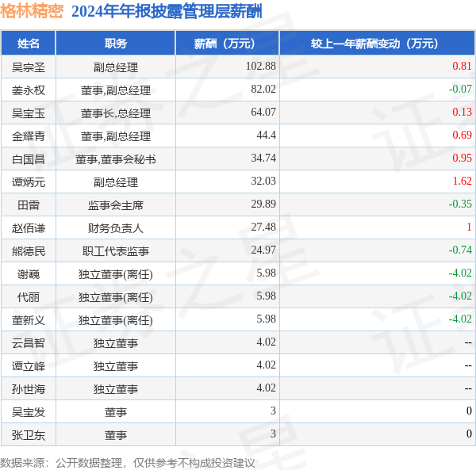
Task: Click change value 0.95
Action: tap(462, 158)
